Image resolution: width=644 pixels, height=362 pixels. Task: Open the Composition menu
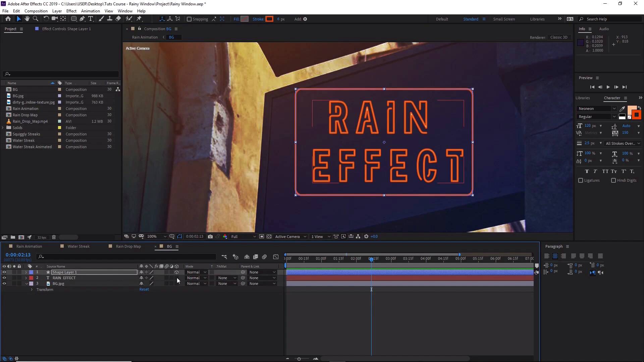point(36,11)
